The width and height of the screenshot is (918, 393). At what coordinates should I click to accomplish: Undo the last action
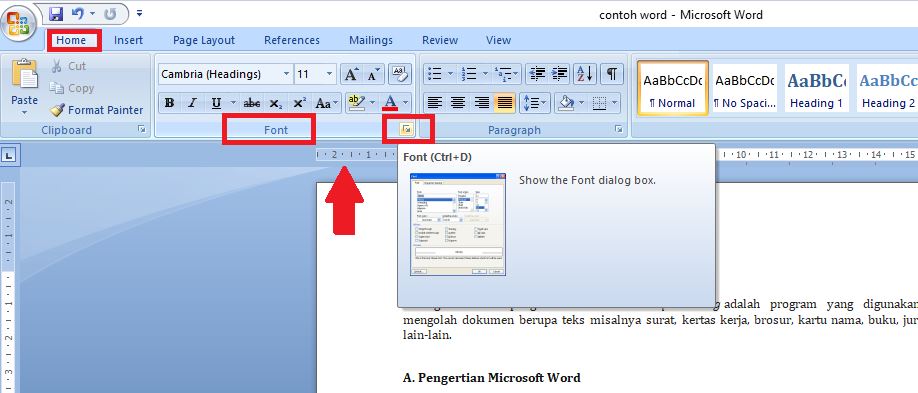[78, 13]
